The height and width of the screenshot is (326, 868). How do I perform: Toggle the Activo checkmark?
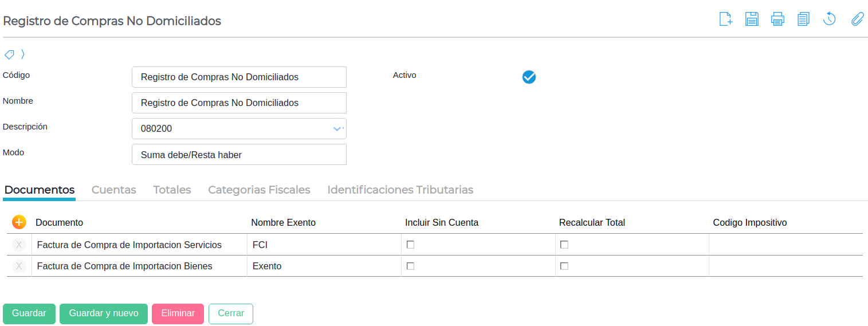click(x=529, y=77)
